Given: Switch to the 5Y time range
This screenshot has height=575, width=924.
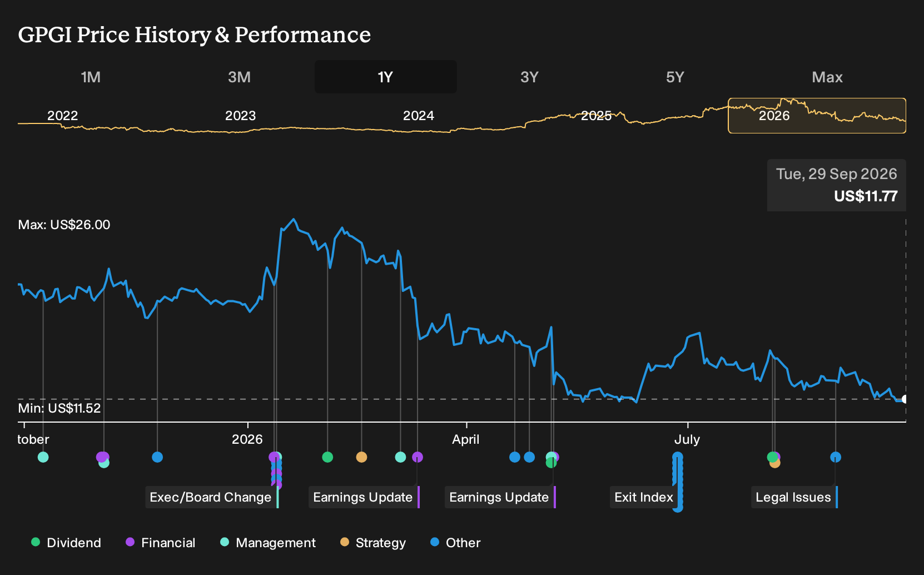Looking at the screenshot, I should [x=675, y=77].
